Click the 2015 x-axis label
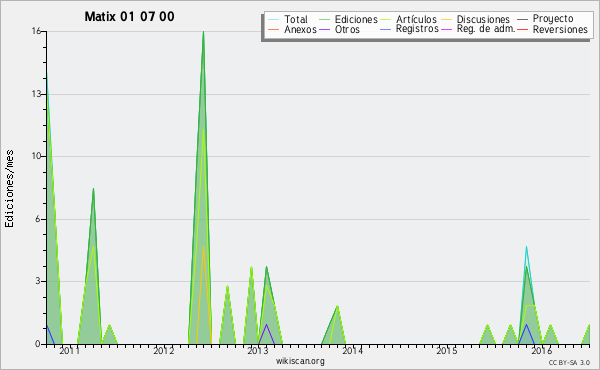The image size is (600, 370). point(447,350)
